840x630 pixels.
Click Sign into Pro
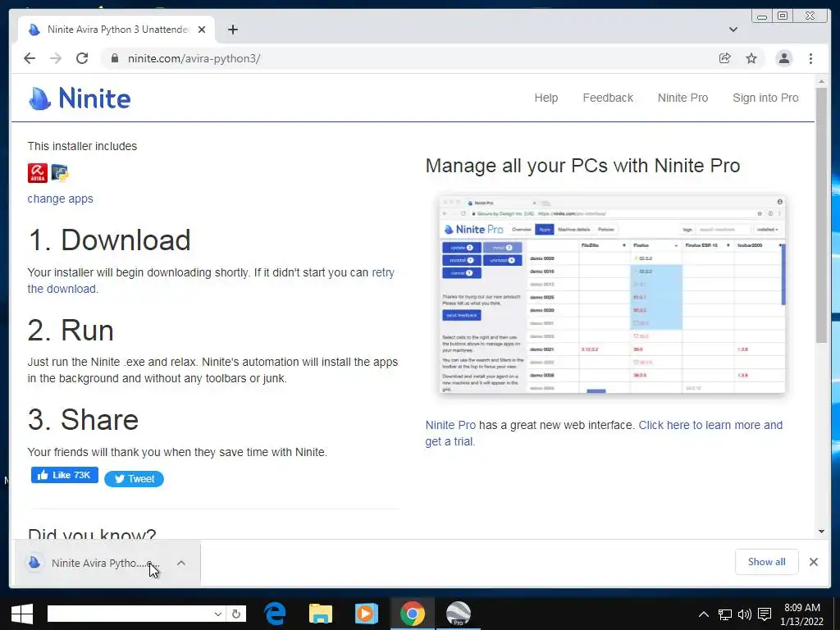(765, 98)
